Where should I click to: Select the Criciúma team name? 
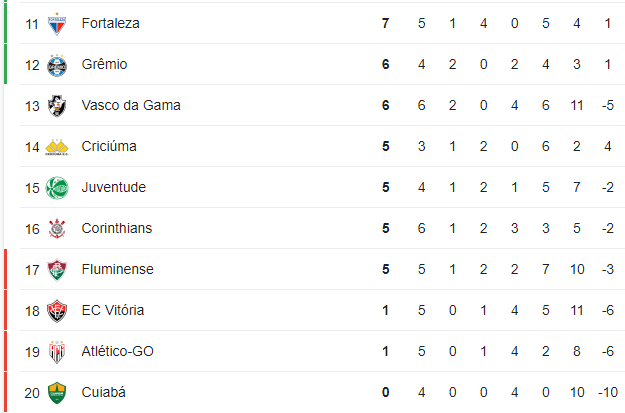coord(109,146)
